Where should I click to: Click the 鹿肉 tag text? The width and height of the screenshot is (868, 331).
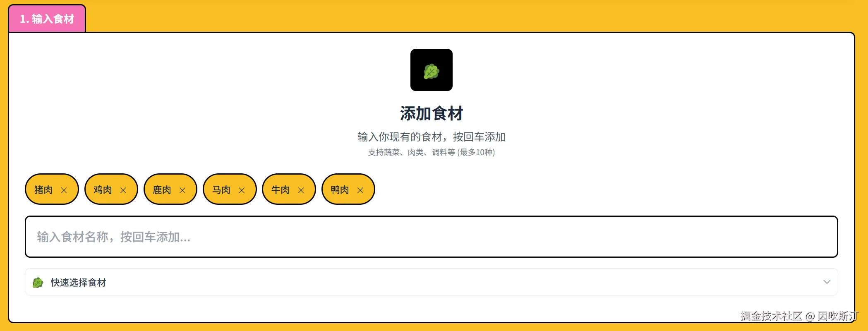162,190
